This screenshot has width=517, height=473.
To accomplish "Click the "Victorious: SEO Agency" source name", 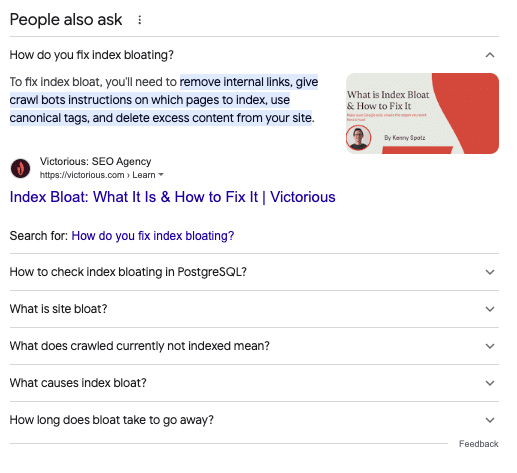I will point(95,161).
